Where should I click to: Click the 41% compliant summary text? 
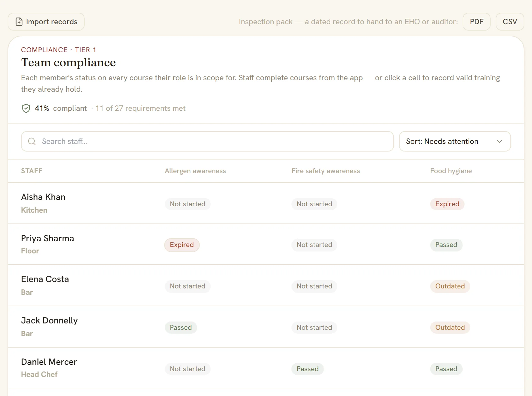(x=61, y=108)
